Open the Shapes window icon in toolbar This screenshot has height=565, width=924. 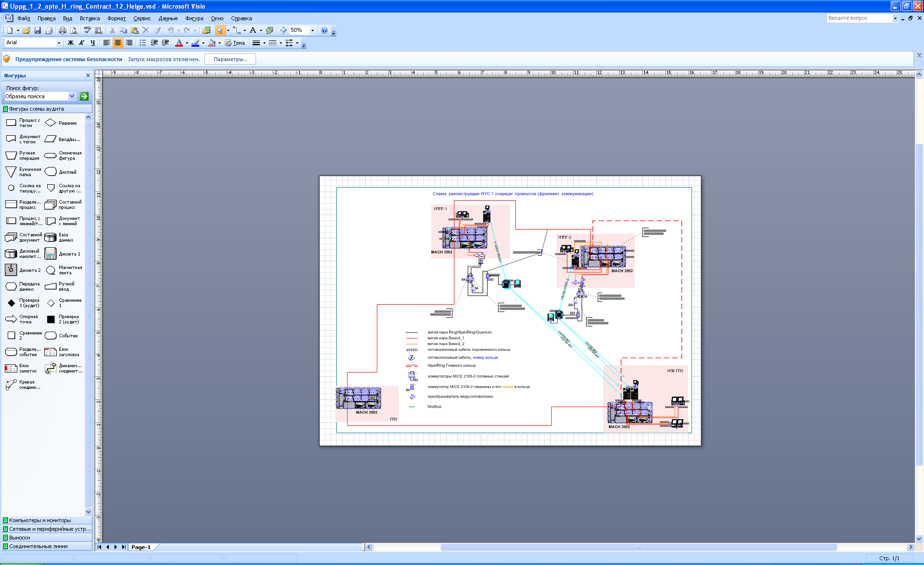tap(206, 30)
